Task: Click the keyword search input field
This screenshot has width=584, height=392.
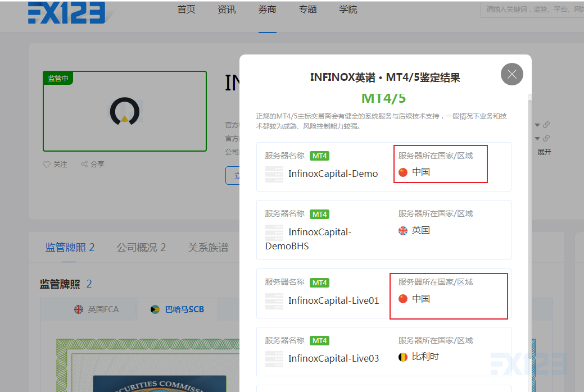Action: click(x=533, y=10)
